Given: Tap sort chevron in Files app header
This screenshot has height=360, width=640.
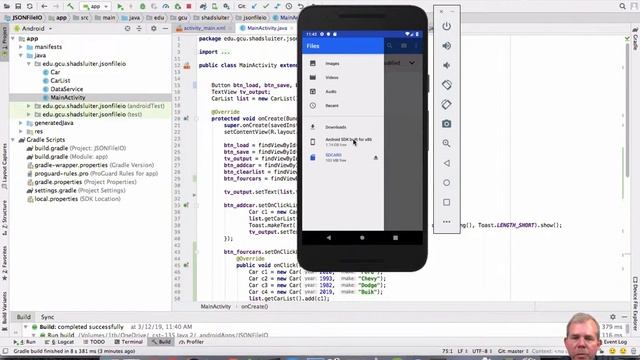Looking at the screenshot, I should [412, 63].
